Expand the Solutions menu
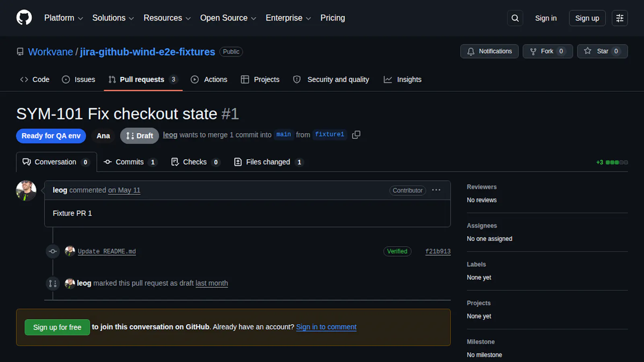This screenshot has width=644, height=362. point(113,18)
